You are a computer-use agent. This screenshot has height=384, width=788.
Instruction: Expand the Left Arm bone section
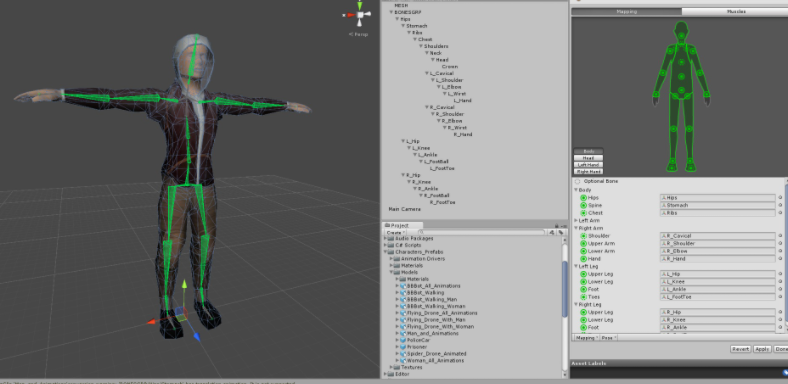[x=576, y=221]
